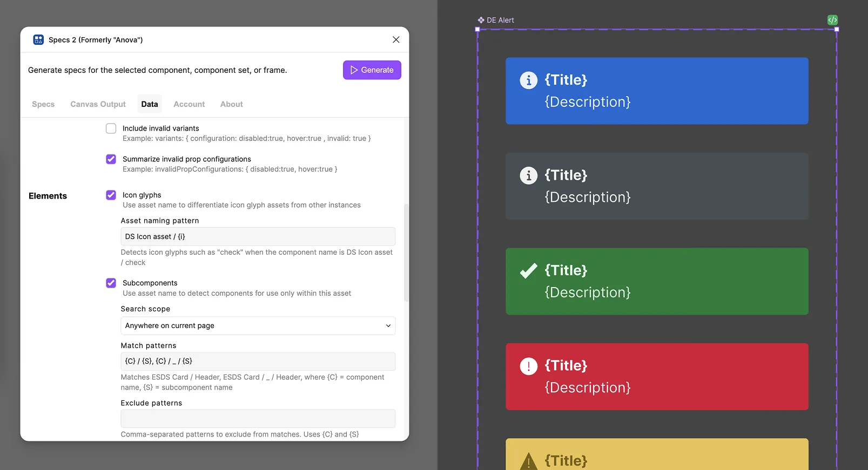Screen dimensions: 868x470
Task: Click {Title} text in the gray alert
Action: tap(566, 175)
